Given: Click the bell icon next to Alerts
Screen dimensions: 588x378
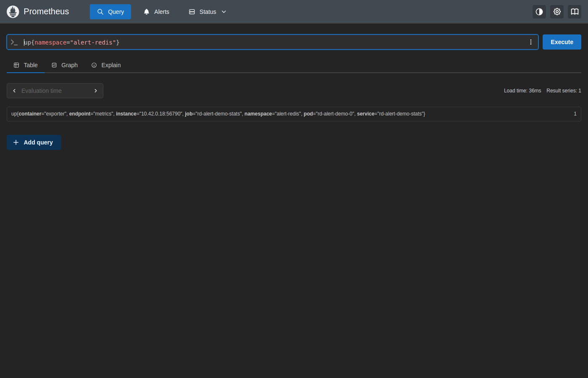Looking at the screenshot, I should pos(147,12).
